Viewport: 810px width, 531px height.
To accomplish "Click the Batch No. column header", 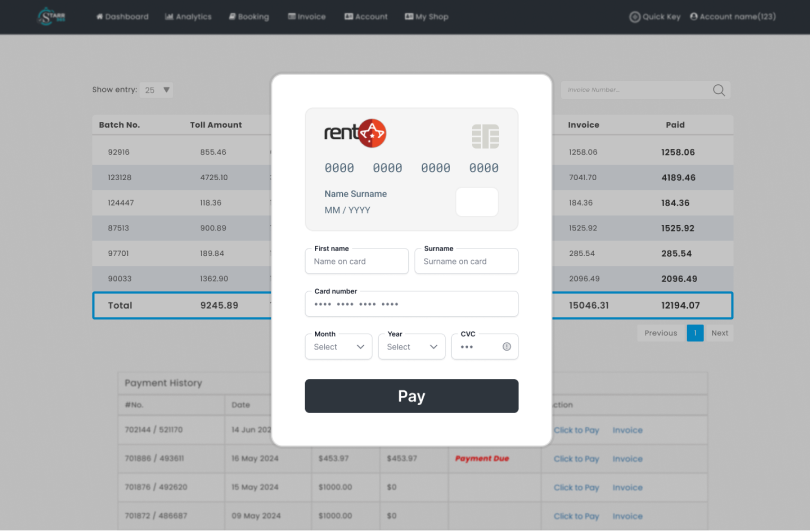I will pyautogui.click(x=119, y=125).
